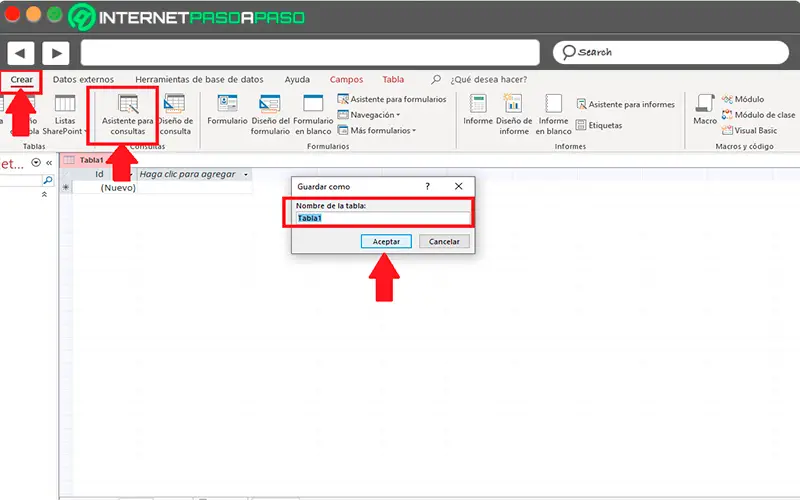Open Listas SharePoint dropdown
This screenshot has width=800, height=500.
(65, 115)
